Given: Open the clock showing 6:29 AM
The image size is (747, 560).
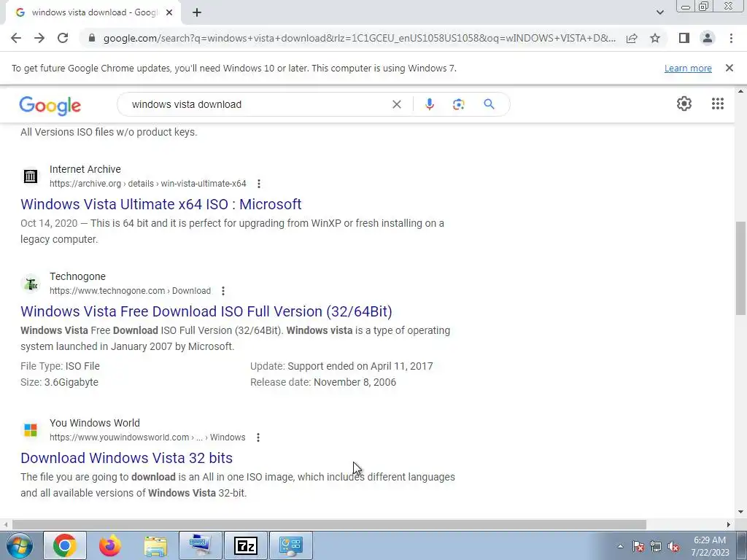Looking at the screenshot, I should pos(710,546).
